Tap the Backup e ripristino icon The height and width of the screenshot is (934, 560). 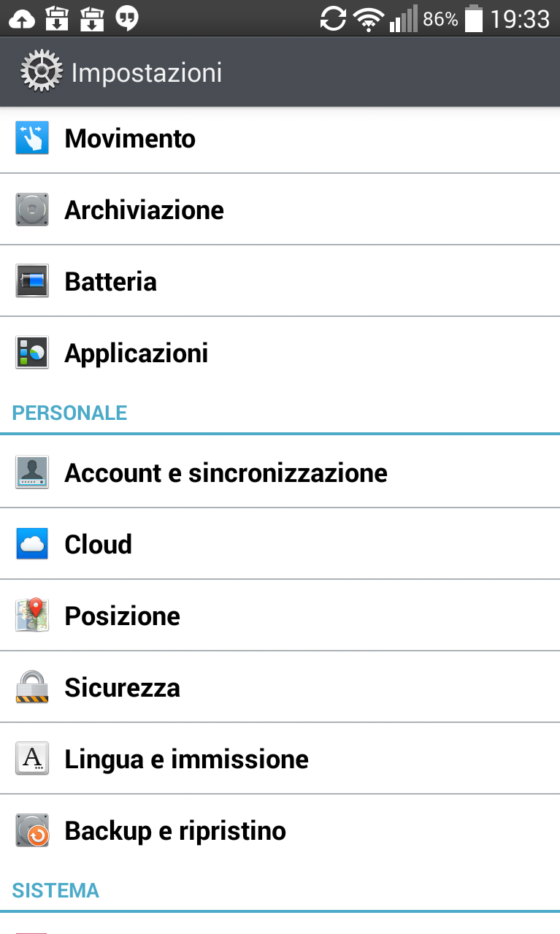[32, 830]
